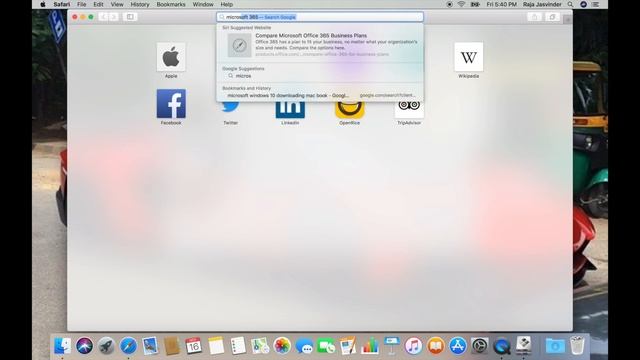Open the File menu

click(x=82, y=4)
